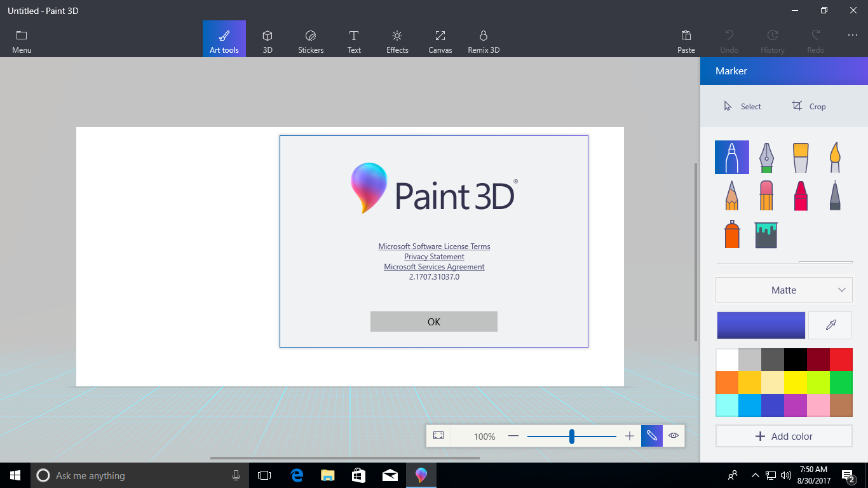868x488 pixels.
Task: Open the Canvas tab
Action: click(x=440, y=39)
